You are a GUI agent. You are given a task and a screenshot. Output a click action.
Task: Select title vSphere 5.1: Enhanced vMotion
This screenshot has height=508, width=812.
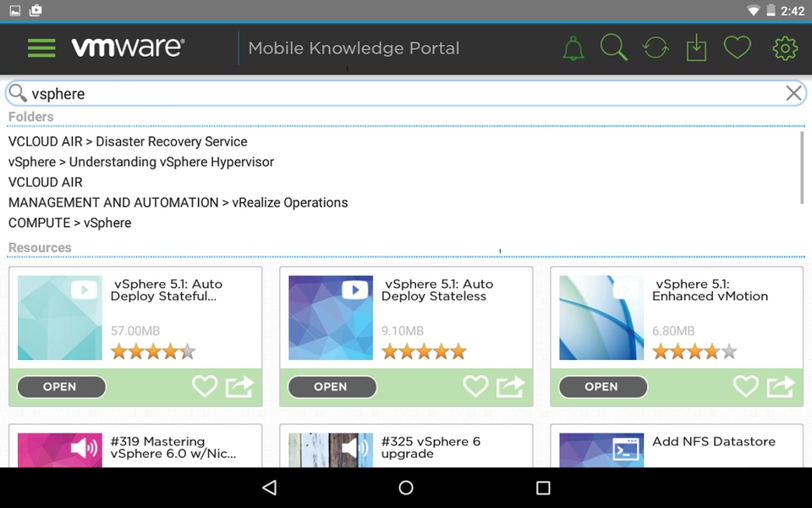[710, 290]
